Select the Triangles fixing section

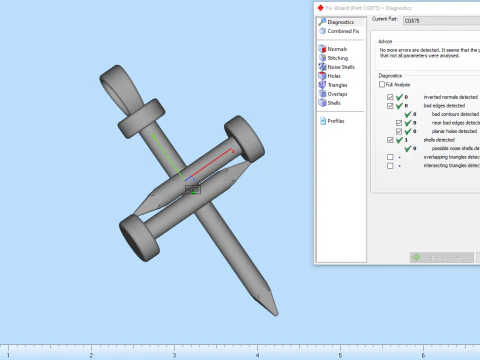click(x=337, y=85)
